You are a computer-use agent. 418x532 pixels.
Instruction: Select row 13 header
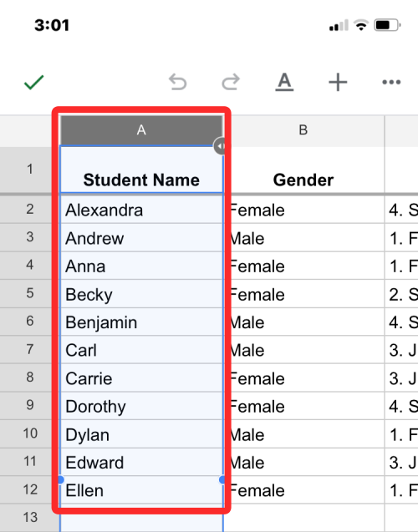(x=30, y=518)
